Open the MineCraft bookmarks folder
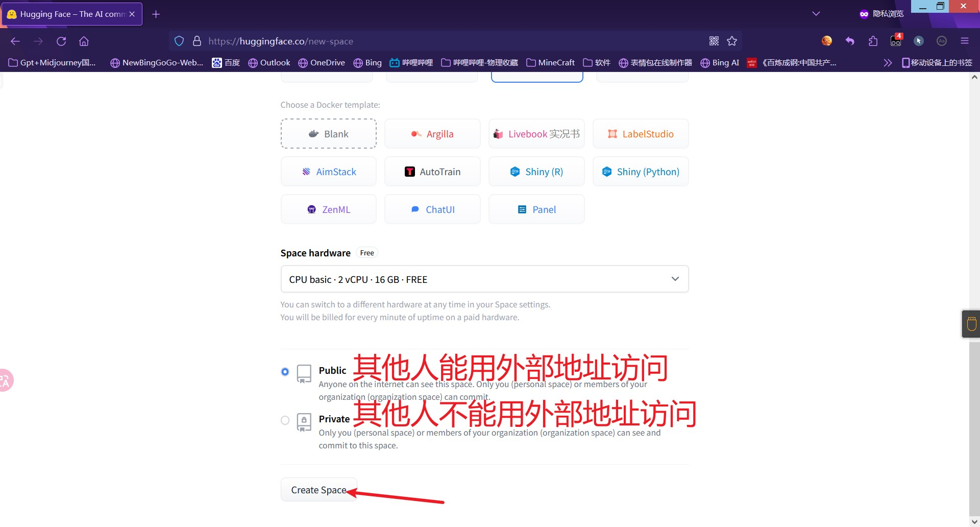 [551, 63]
